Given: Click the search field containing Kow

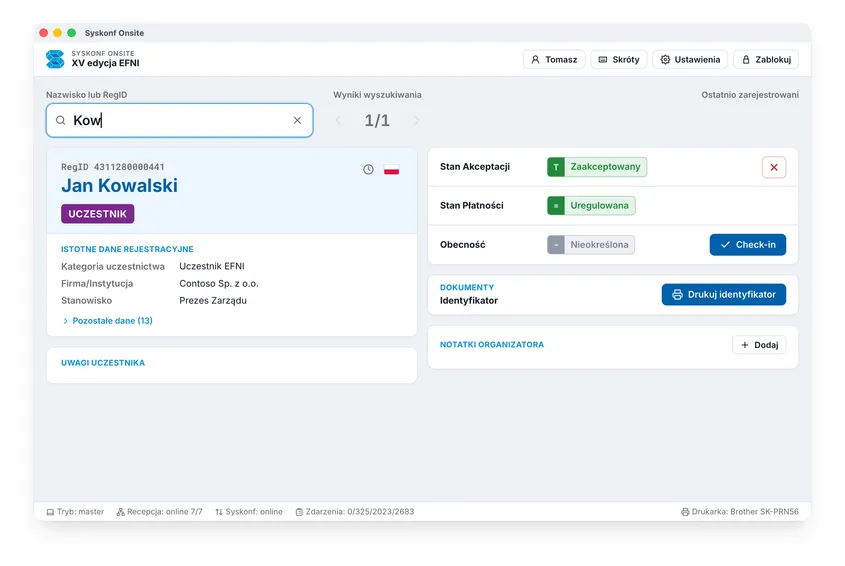Looking at the screenshot, I should tap(179, 120).
